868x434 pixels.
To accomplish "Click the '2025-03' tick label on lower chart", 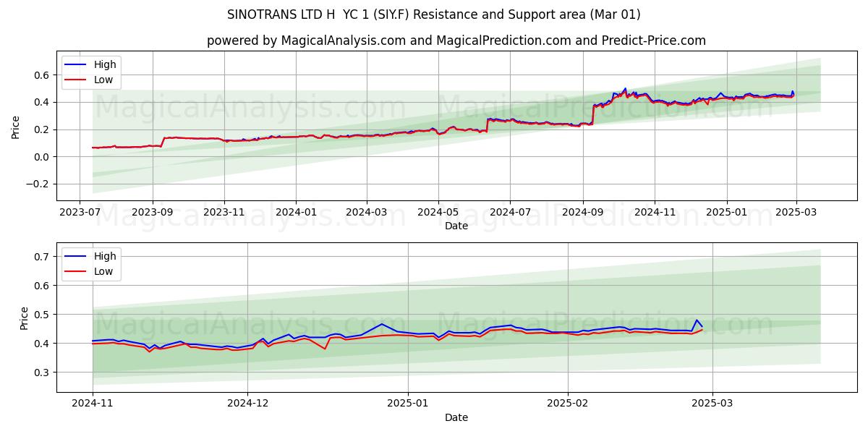I will pos(712,404).
